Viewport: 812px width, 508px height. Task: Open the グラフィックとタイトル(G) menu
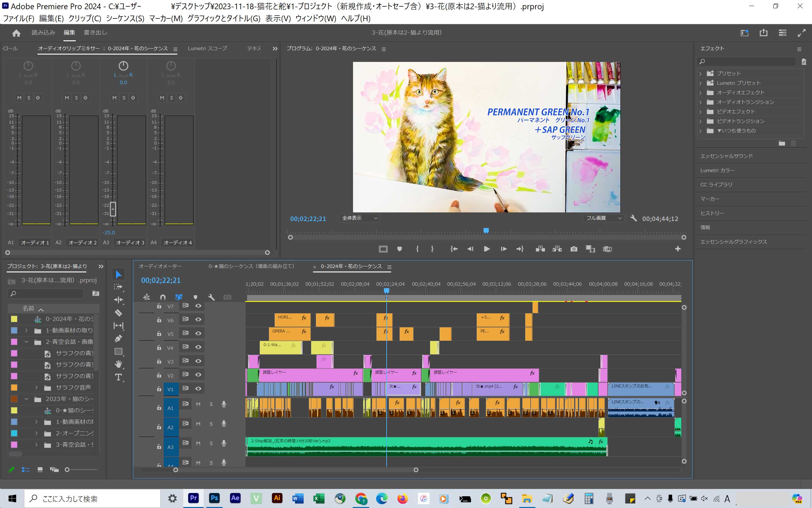coord(224,18)
